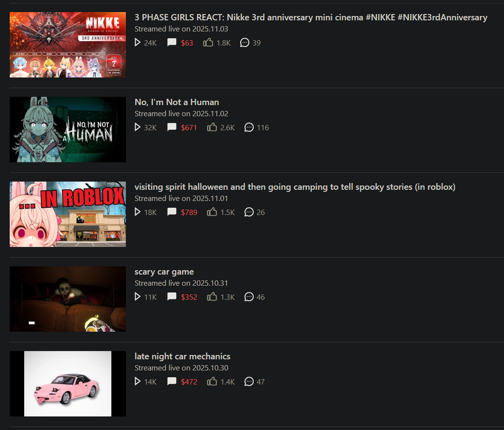Click the $789 superchat amount

[189, 213]
